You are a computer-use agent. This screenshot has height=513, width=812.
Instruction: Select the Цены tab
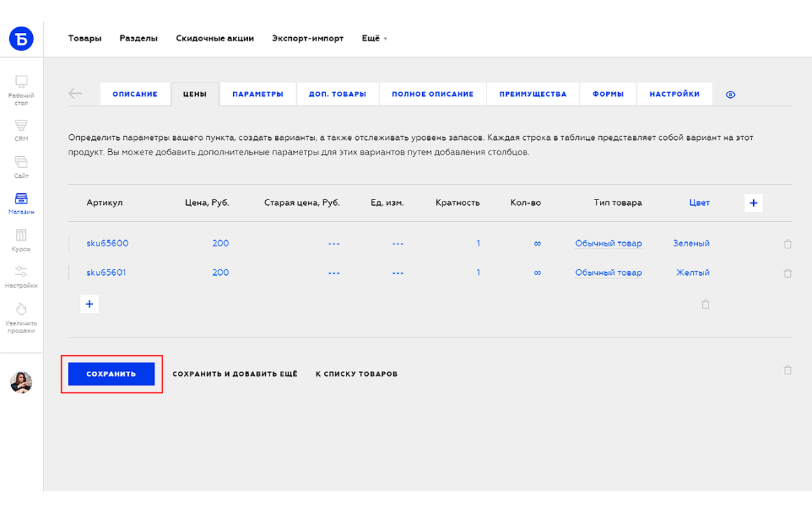pos(195,94)
